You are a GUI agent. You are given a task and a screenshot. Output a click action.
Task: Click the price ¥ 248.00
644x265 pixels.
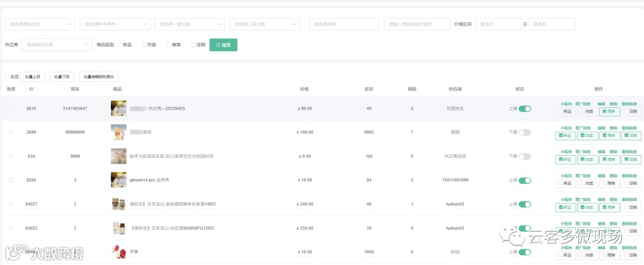[304, 204]
